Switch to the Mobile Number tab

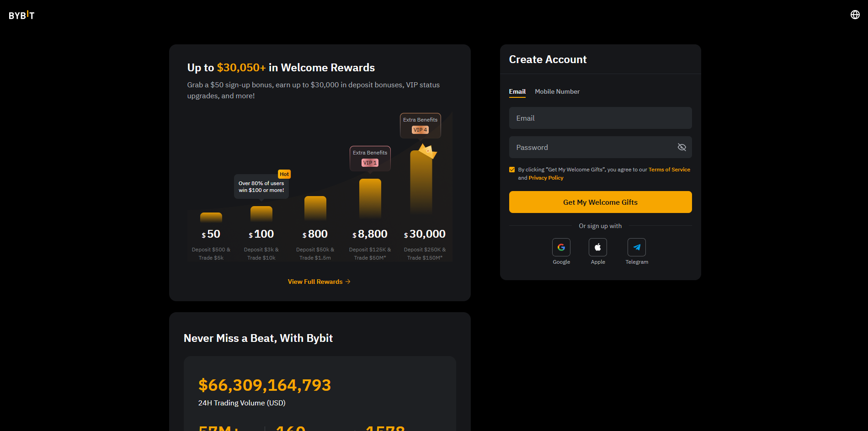[x=557, y=92]
